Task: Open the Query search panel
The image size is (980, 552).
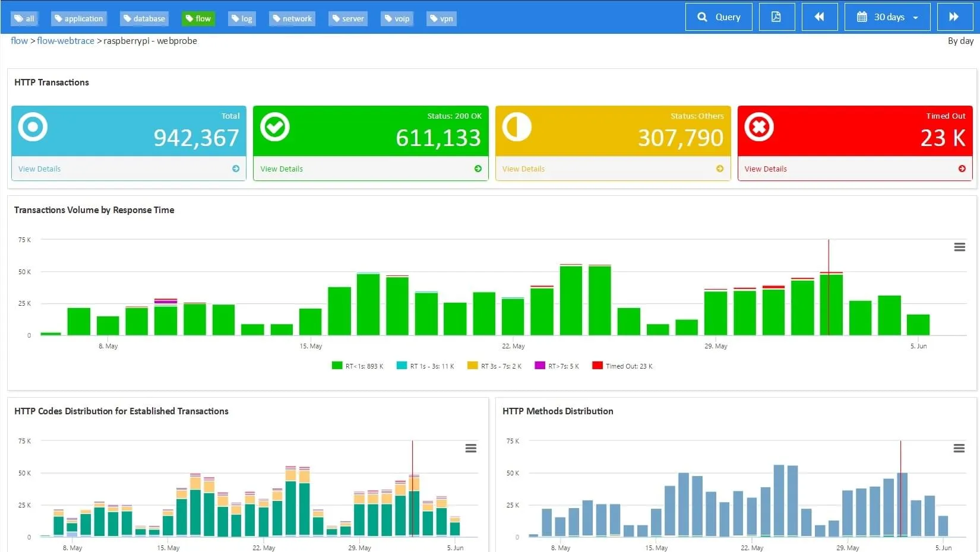Action: 718,17
